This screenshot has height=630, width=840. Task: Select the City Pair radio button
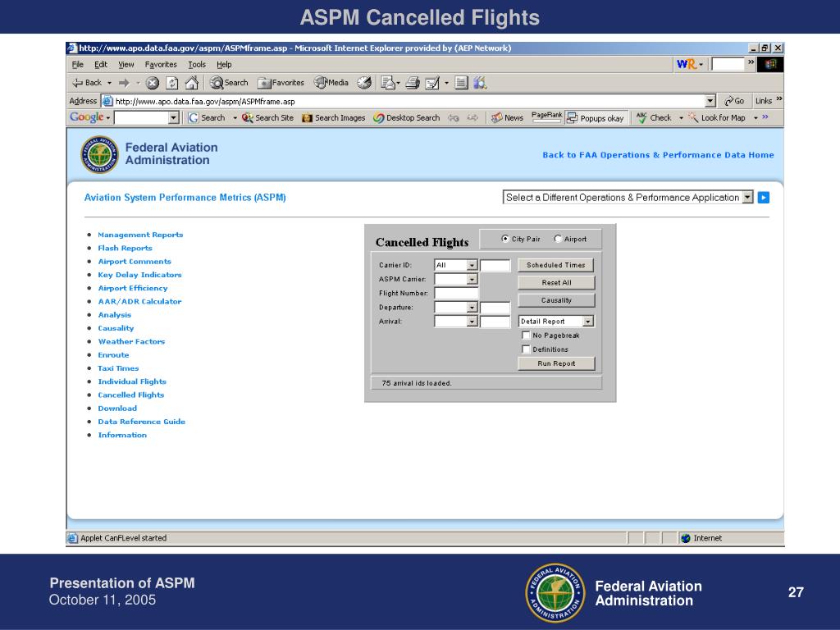(504, 239)
